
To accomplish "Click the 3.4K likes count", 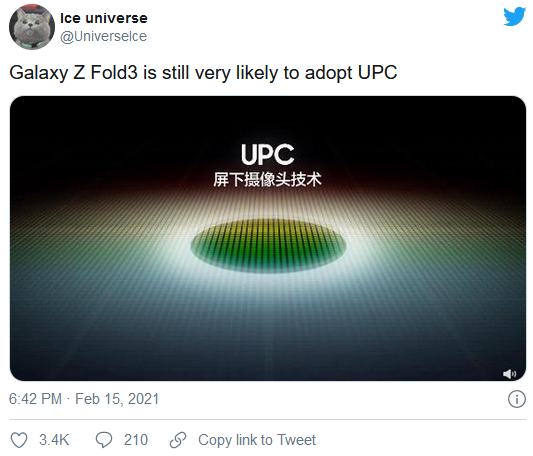I will pyautogui.click(x=54, y=440).
